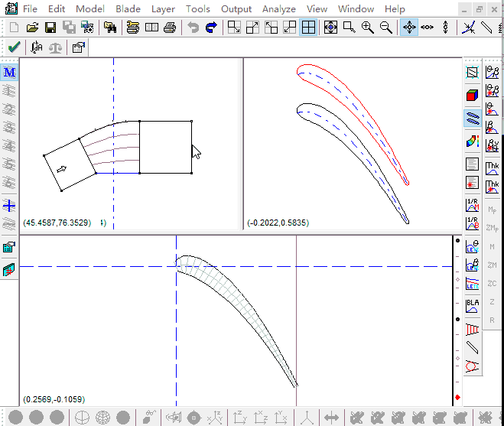Viewport: 504px width, 426px height.
Task: Toggle the meridional M mode button
Action: point(10,73)
